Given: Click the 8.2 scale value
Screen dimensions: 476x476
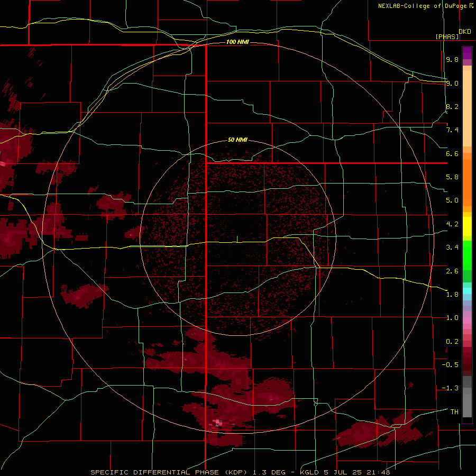Looking at the screenshot, I should coord(452,106).
